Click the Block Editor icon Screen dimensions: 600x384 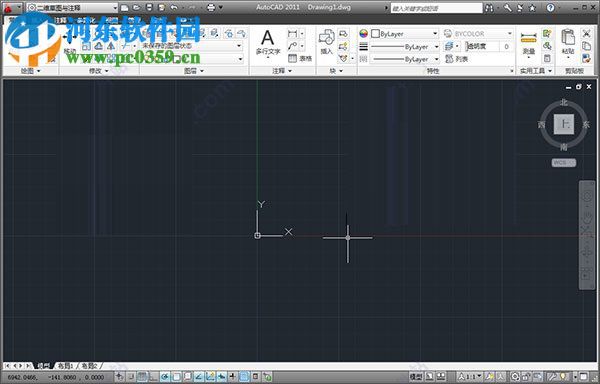coord(343,47)
